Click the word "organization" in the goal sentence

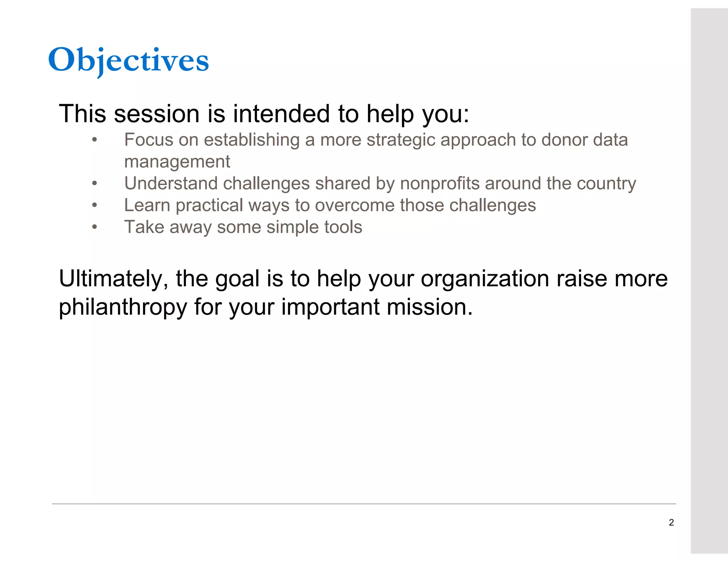coord(485,279)
